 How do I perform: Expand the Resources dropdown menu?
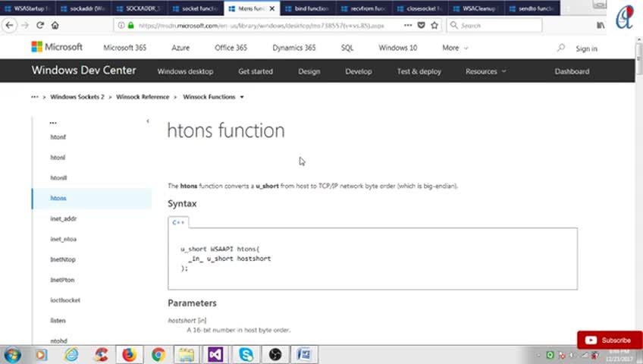(485, 71)
